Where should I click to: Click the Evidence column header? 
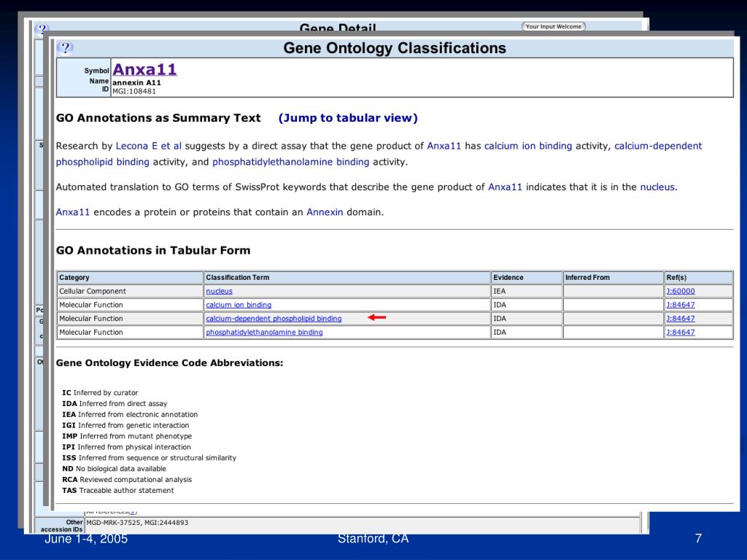pyautogui.click(x=527, y=278)
